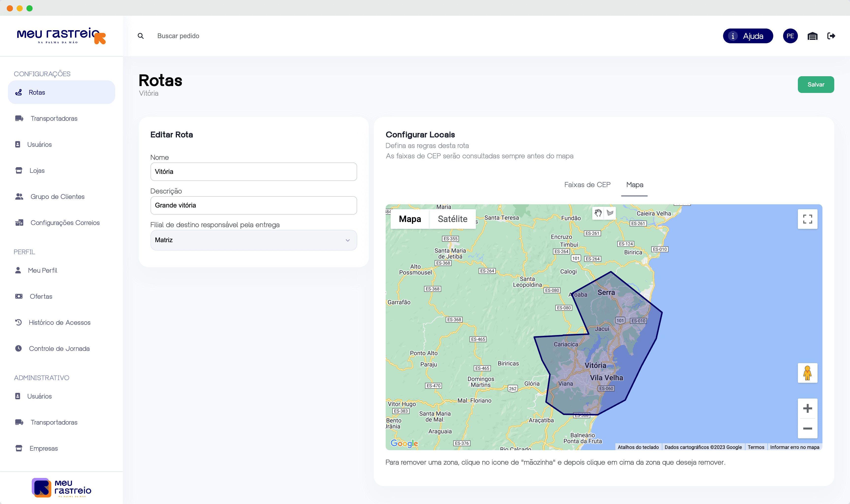
Task: Click the Ajuda help button
Action: click(748, 36)
